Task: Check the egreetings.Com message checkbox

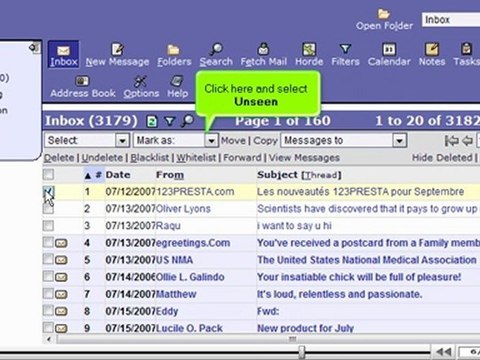Action: point(48,243)
